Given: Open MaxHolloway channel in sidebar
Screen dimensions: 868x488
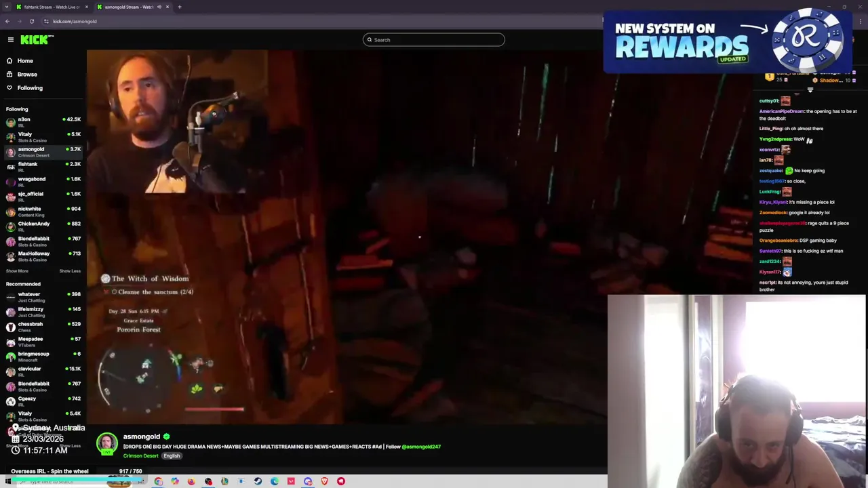Looking at the screenshot, I should point(43,256).
